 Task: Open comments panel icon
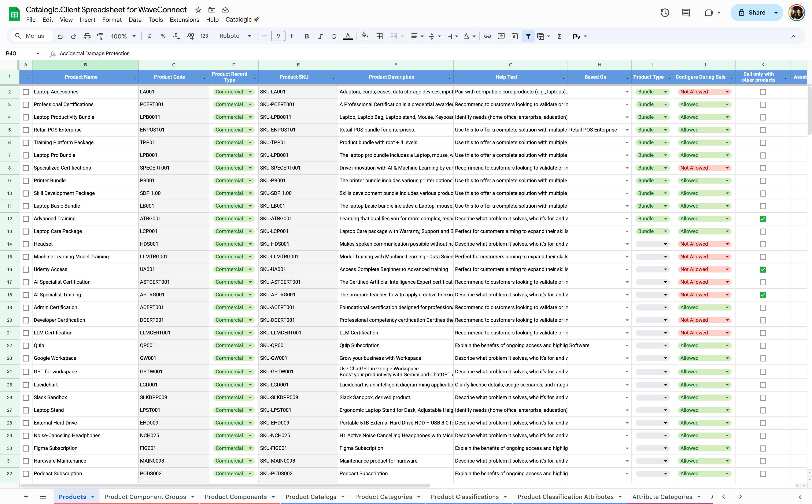[686, 13]
